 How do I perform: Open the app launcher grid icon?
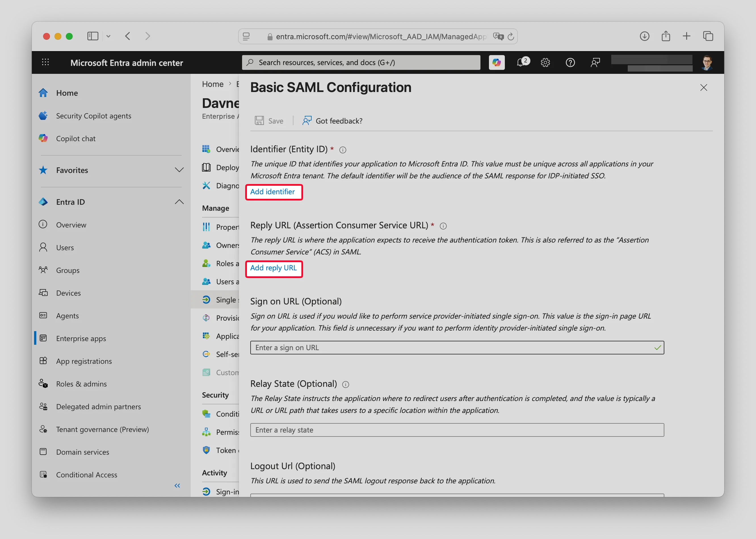(45, 62)
